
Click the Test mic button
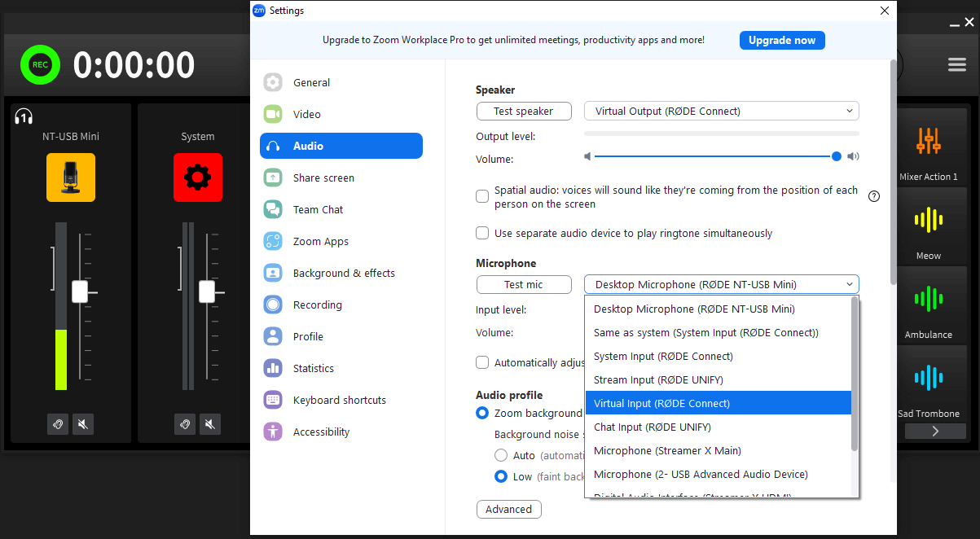click(x=523, y=284)
